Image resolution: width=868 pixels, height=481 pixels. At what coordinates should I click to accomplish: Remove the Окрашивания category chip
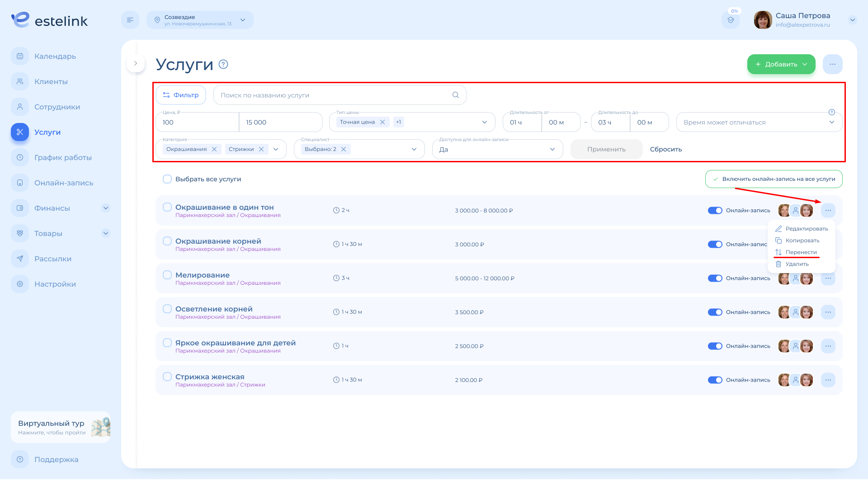pos(214,149)
